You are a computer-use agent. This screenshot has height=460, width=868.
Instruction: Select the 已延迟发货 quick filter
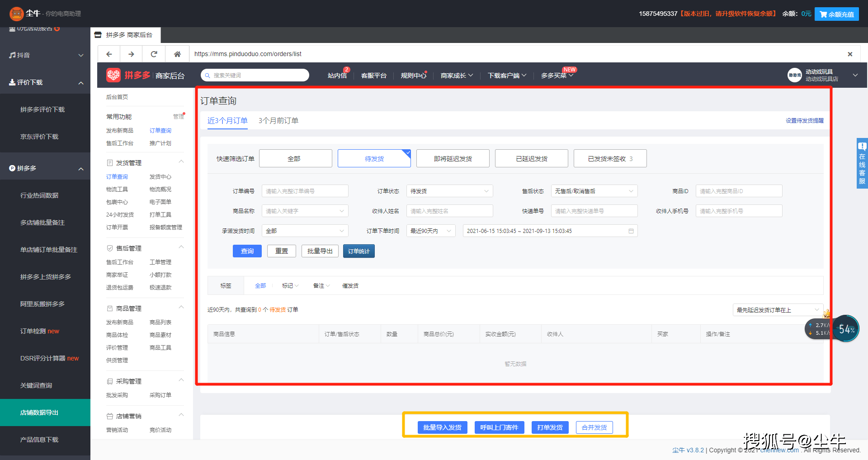coord(531,159)
